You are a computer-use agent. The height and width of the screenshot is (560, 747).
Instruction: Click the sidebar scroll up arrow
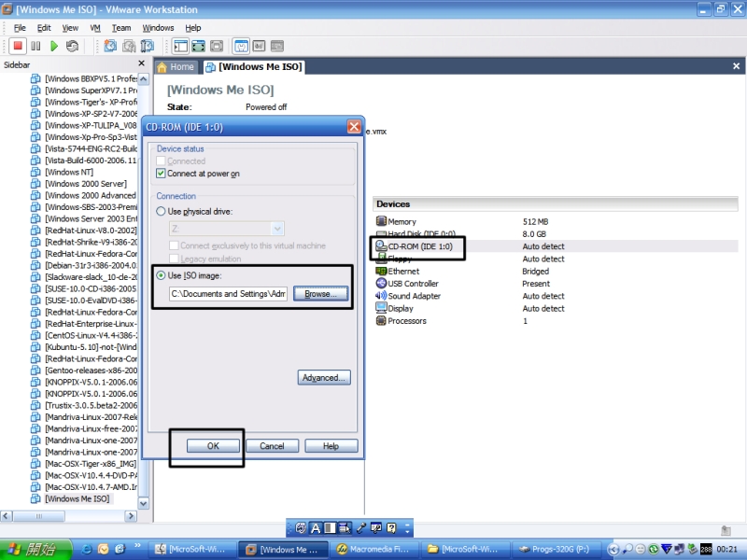144,78
